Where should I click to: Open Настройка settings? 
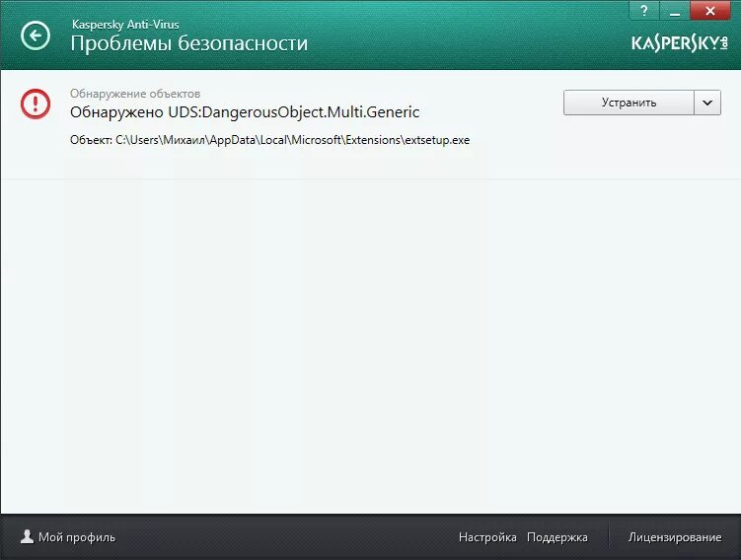(487, 537)
